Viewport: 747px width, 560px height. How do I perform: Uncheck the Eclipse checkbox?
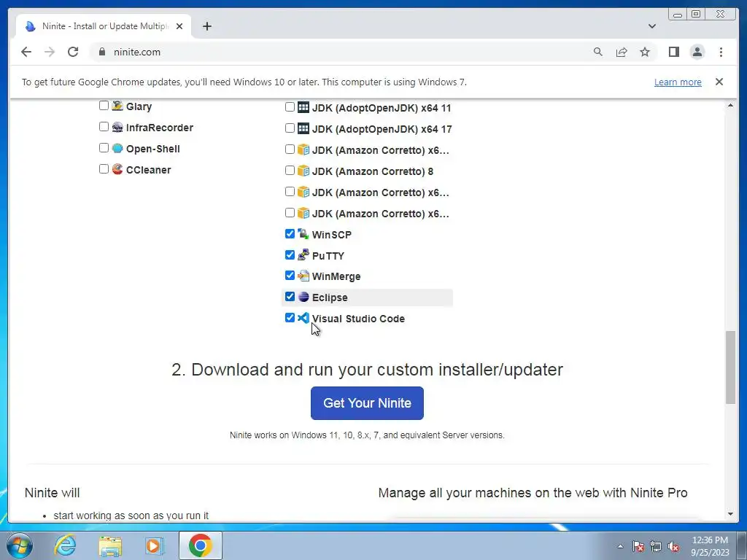pyautogui.click(x=290, y=296)
